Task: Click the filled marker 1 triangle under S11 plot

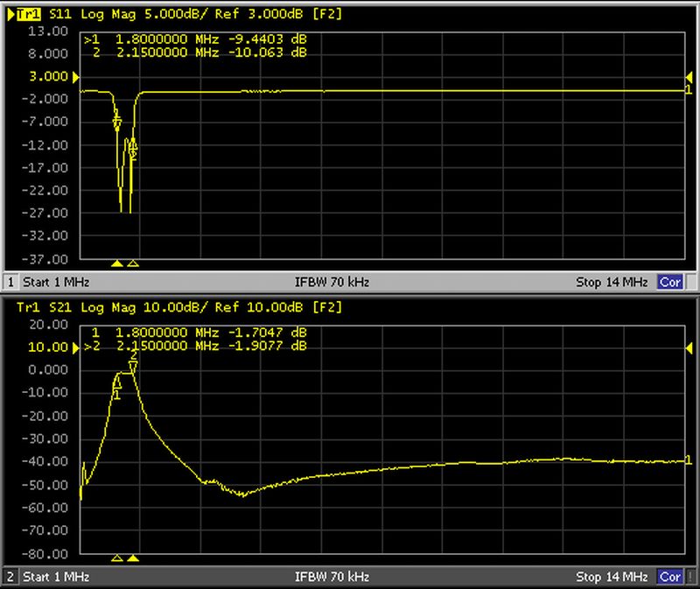Action: point(116,263)
